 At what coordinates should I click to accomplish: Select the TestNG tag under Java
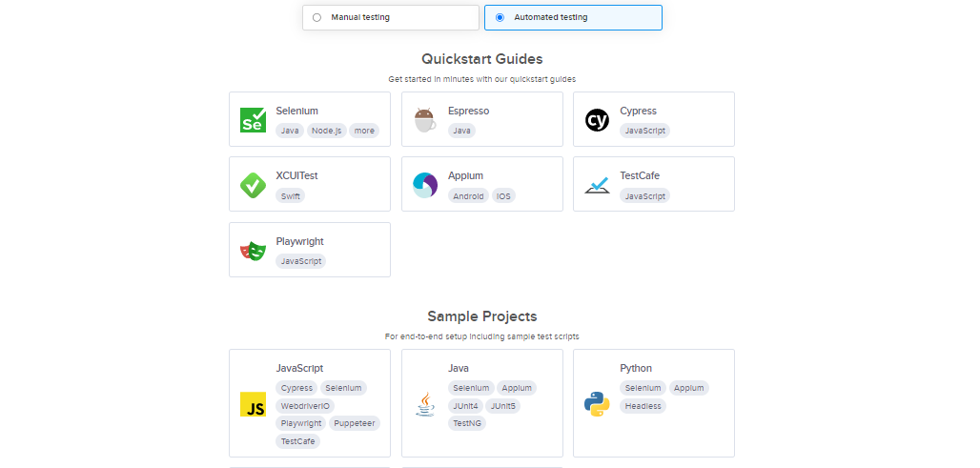(467, 423)
